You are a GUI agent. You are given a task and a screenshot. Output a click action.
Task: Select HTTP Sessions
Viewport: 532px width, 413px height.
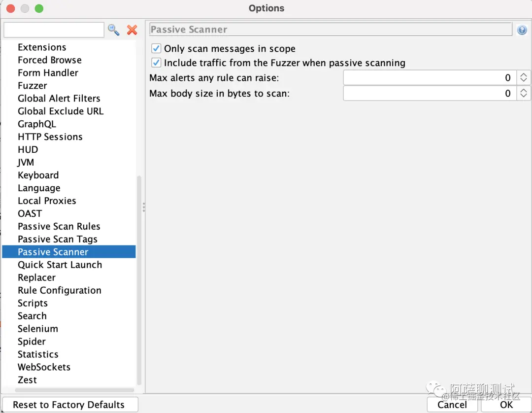(50, 137)
